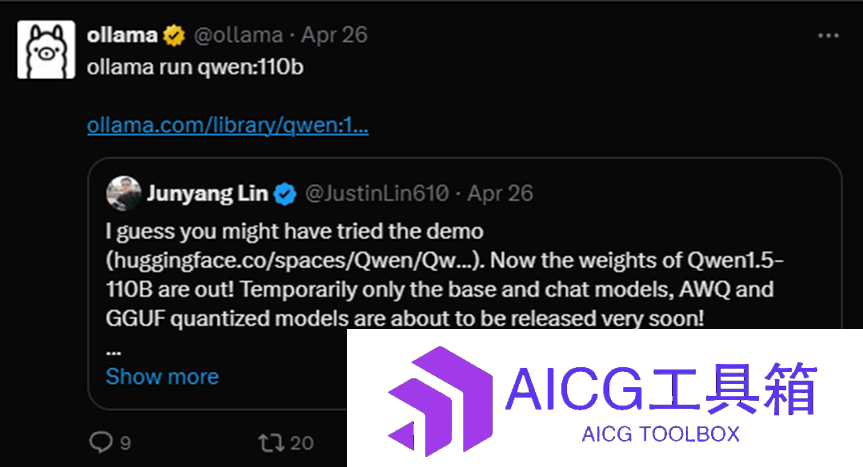The height and width of the screenshot is (467, 863).
Task: Open the @ollama handle
Action: 238,35
